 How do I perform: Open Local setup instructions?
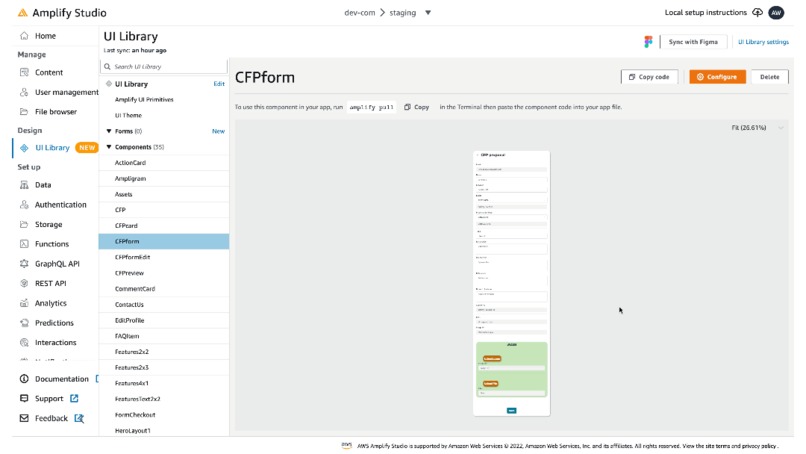tap(705, 12)
